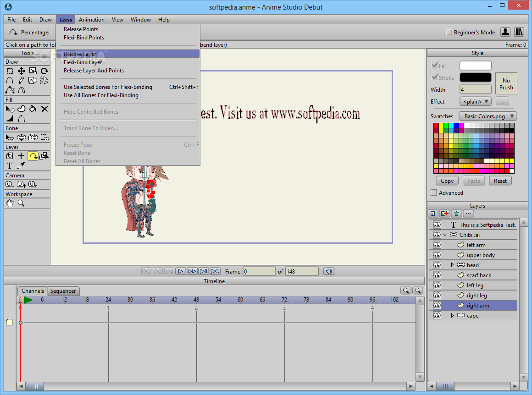The image size is (532, 395).
Task: Select the Follow Path layer tool
Action: click(x=33, y=156)
